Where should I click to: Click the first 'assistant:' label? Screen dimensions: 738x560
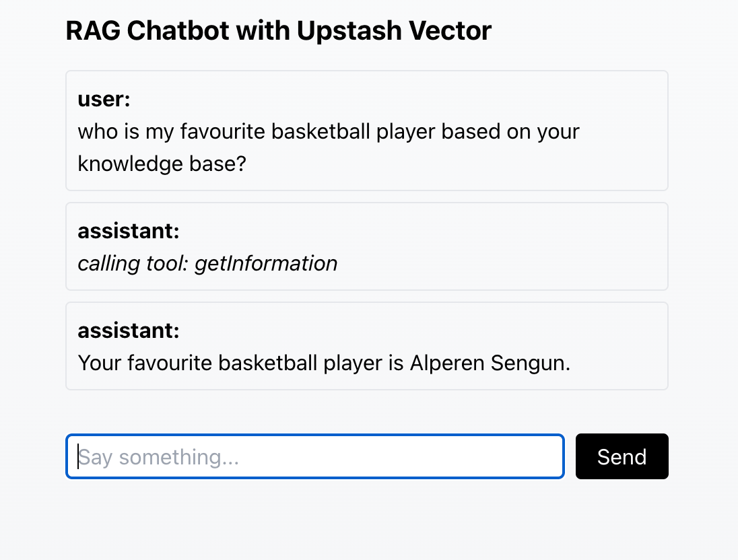(x=129, y=231)
